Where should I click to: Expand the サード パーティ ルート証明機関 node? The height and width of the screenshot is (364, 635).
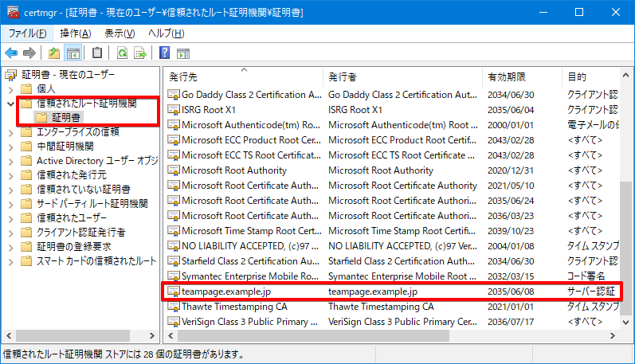(11, 205)
